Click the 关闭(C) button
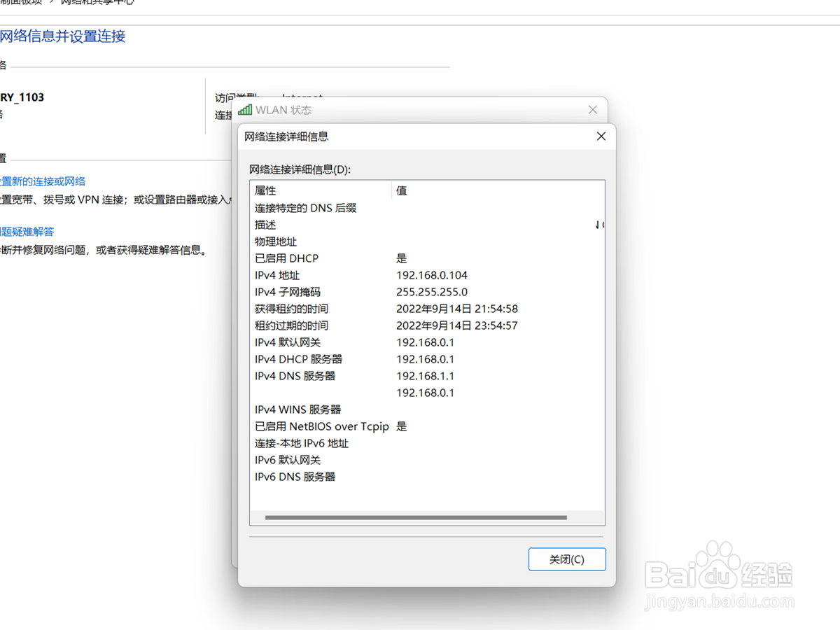Viewport: 840px width, 630px height. [567, 559]
